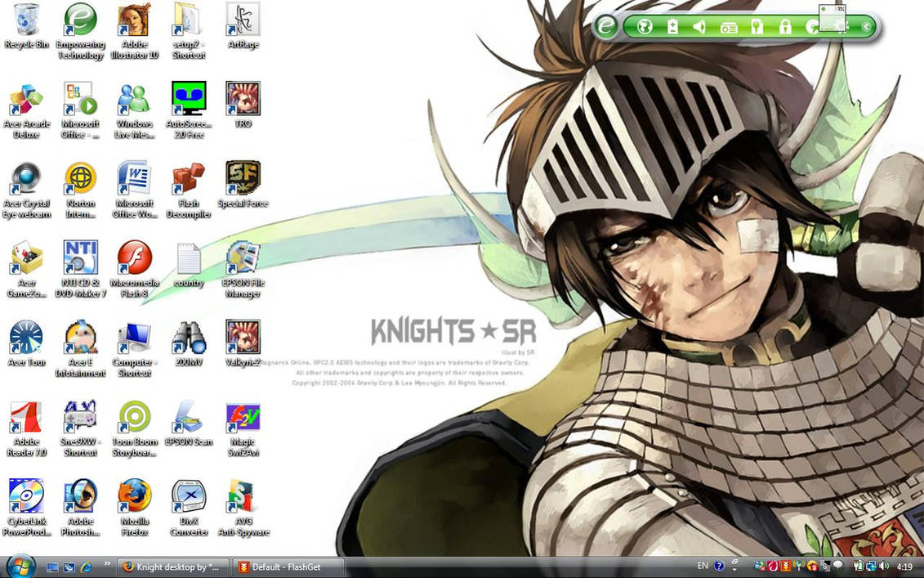Open Snes9XW shortcut
The width and height of the screenshot is (924, 578).
[81, 429]
